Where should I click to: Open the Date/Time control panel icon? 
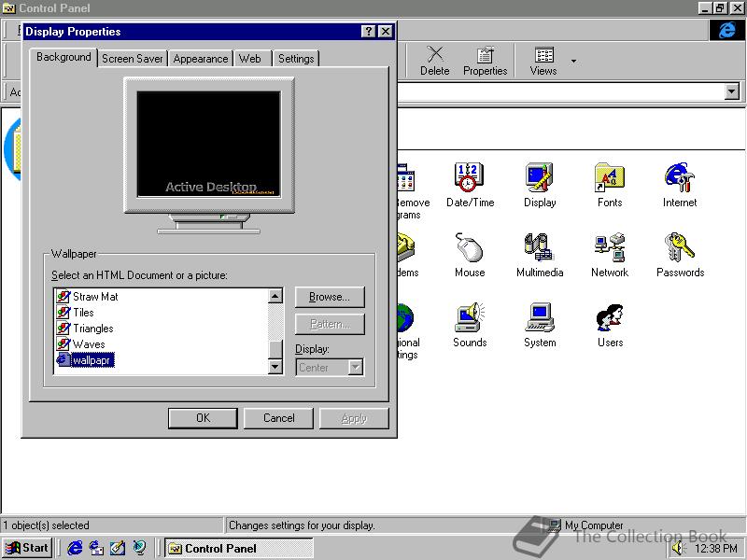pyautogui.click(x=470, y=185)
